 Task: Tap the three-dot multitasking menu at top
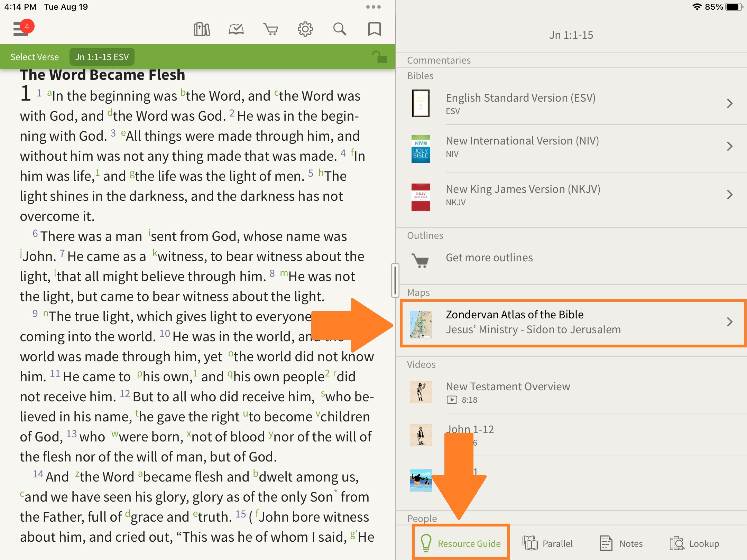click(373, 7)
